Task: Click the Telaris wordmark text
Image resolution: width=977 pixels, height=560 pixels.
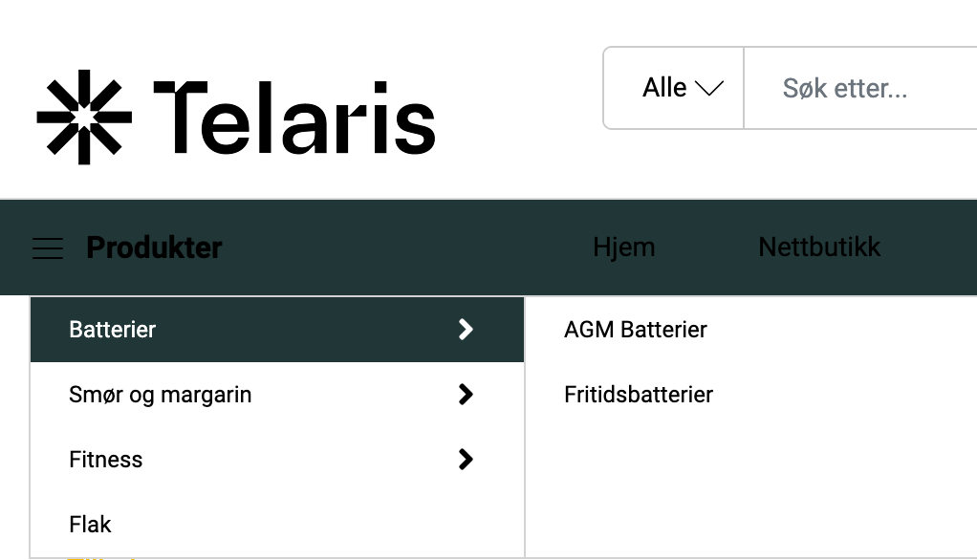Action: point(294,118)
